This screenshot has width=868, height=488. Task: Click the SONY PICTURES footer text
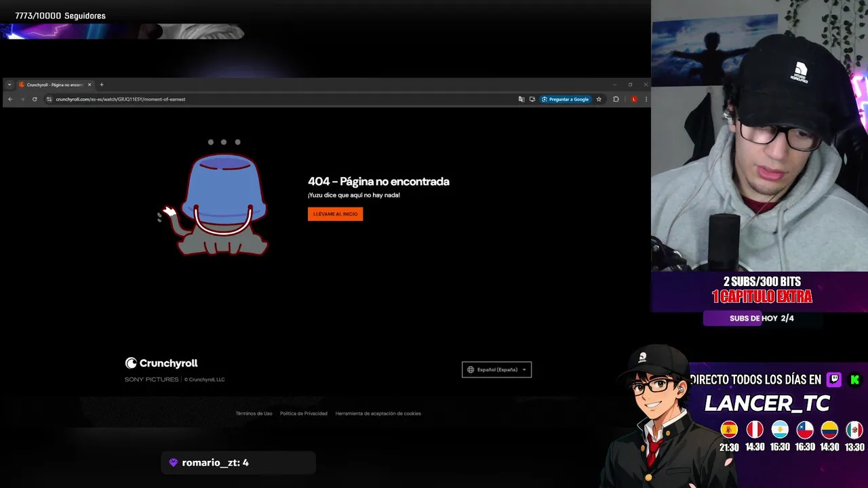151,380
